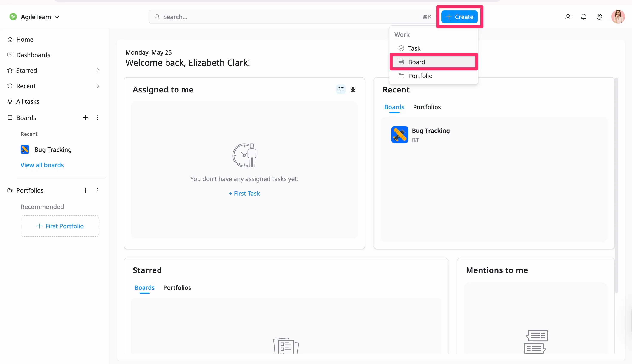Screen dimensions: 632x364
Task: Switch Assigned to me to list view
Action: 341,89
